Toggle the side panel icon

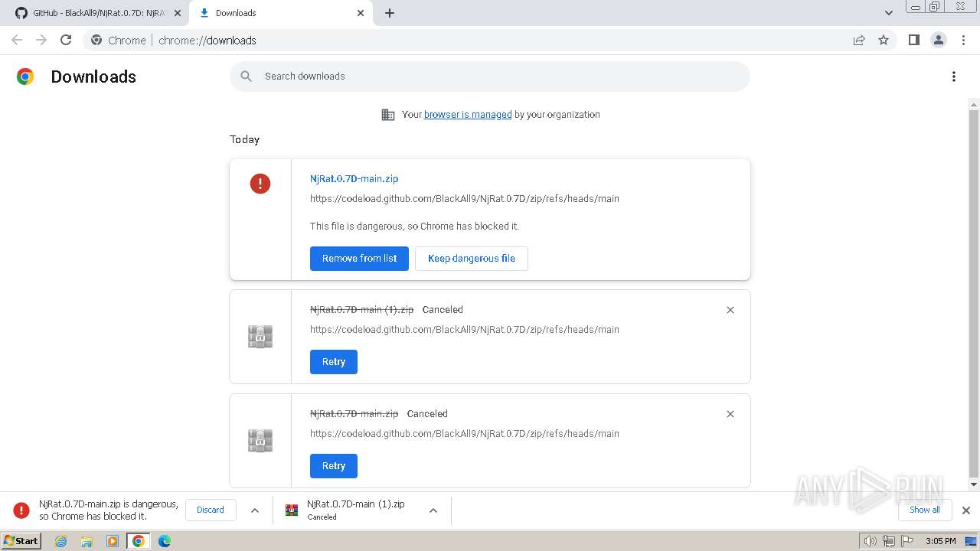[x=913, y=40]
